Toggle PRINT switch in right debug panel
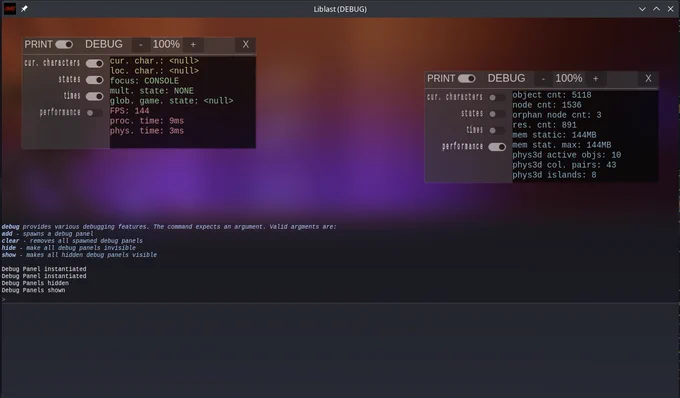Screen dimensions: 680x398 (467, 78)
